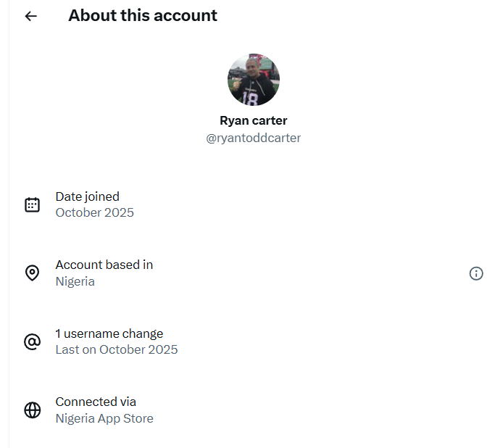495x448 pixels.
Task: Click the Nigeria App Store text
Action: [104, 418]
